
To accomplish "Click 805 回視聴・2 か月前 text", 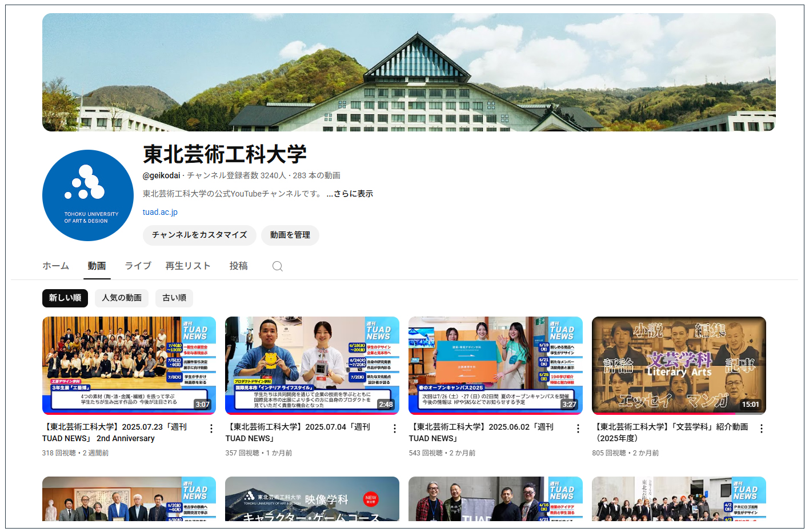I will [626, 453].
